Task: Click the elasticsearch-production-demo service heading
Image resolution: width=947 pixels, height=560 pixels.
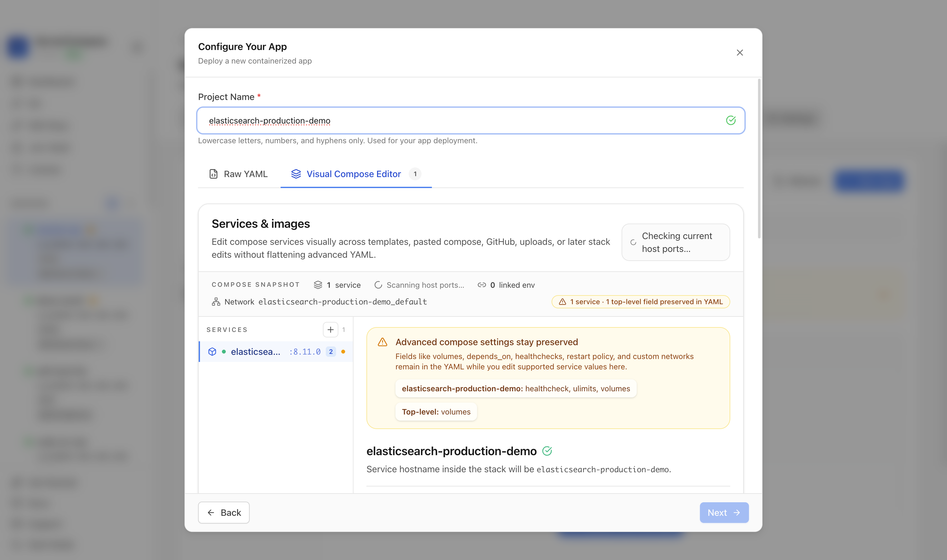Action: coord(451,451)
